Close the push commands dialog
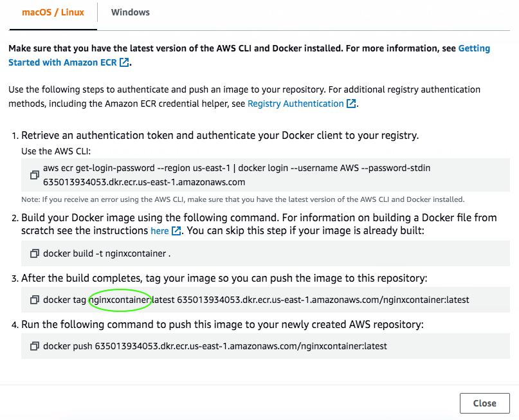The image size is (519, 420). point(484,403)
